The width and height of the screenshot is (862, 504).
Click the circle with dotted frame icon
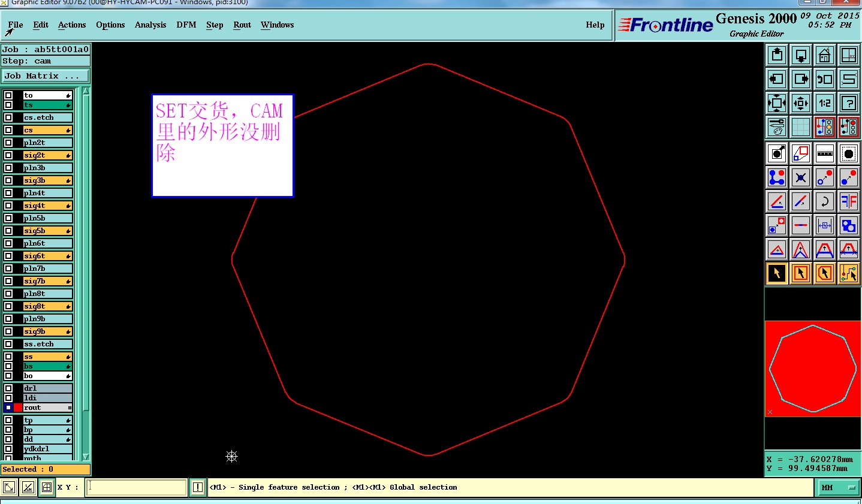[849, 153]
